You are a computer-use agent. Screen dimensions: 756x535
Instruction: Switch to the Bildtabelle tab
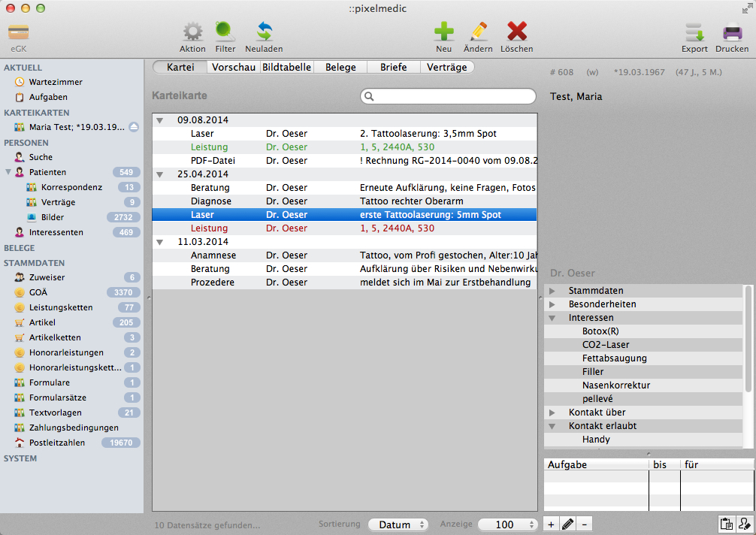pyautogui.click(x=287, y=67)
